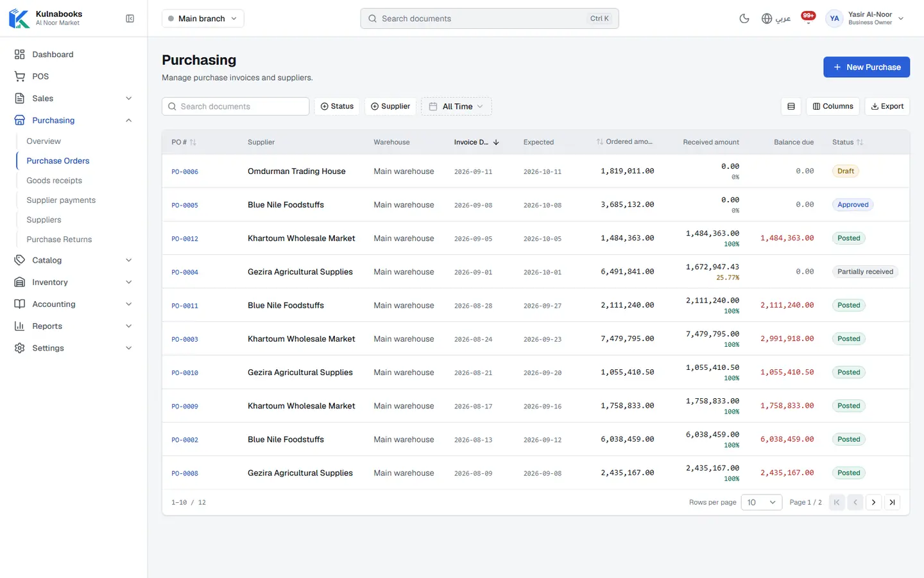Image resolution: width=924 pixels, height=578 pixels.
Task: Click the Expected column header
Action: 538,143
